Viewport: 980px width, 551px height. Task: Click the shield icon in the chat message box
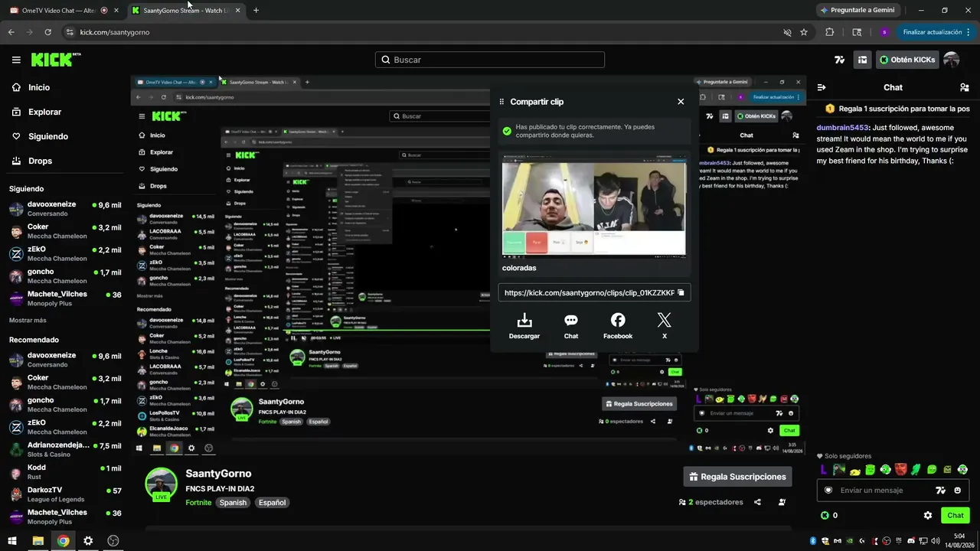(828, 491)
